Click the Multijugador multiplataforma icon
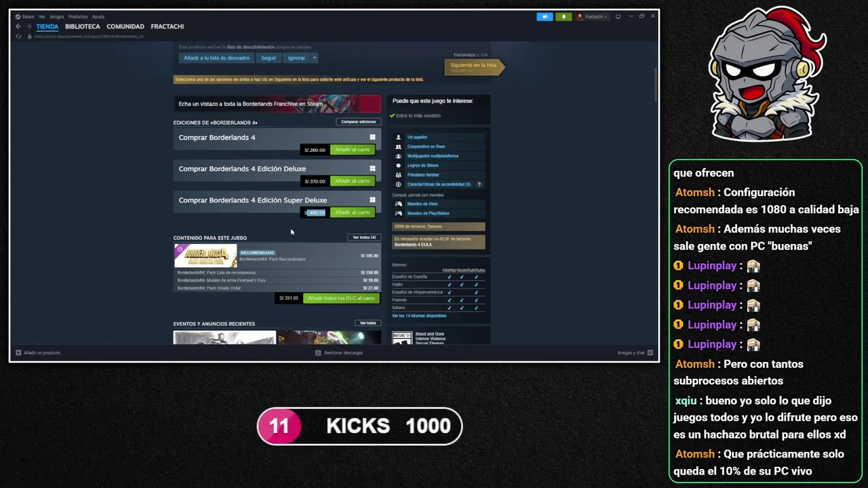868x488 pixels. point(399,156)
